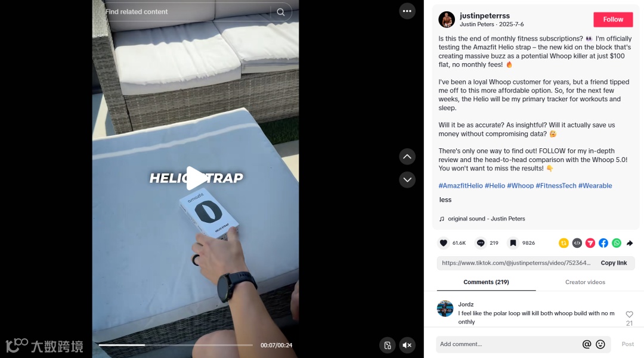644x358 pixels.
Task: Go to the next video with down chevron
Action: click(x=407, y=180)
